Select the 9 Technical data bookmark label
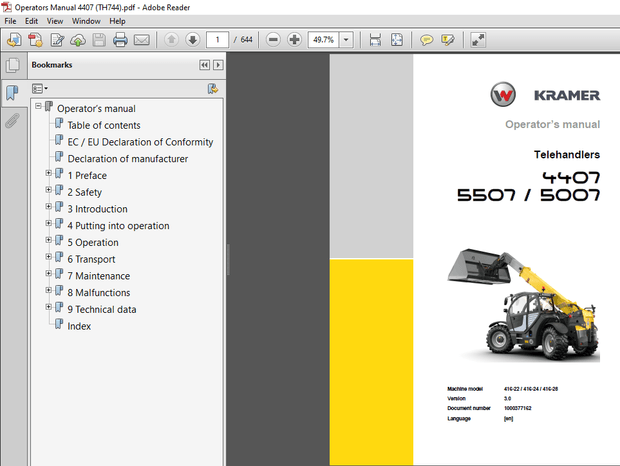 (x=102, y=309)
